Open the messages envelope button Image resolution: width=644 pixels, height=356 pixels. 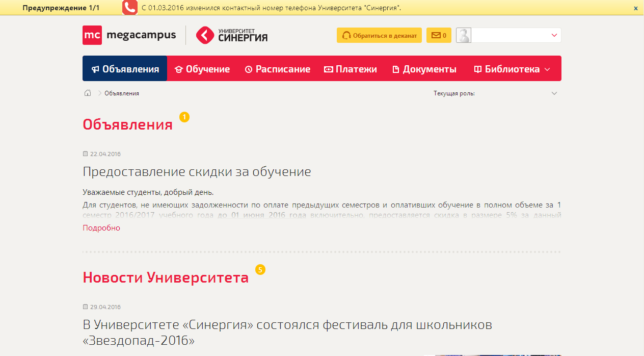tap(439, 35)
